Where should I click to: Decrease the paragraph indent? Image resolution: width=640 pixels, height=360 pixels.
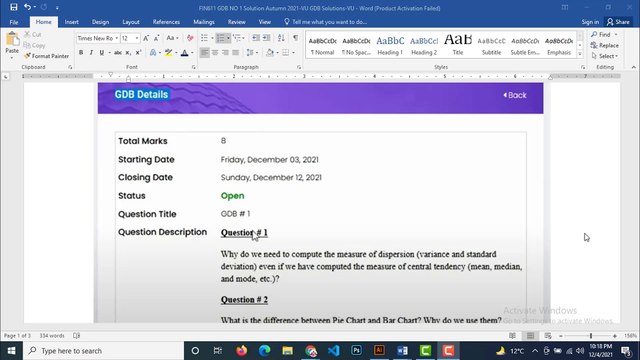coord(256,38)
